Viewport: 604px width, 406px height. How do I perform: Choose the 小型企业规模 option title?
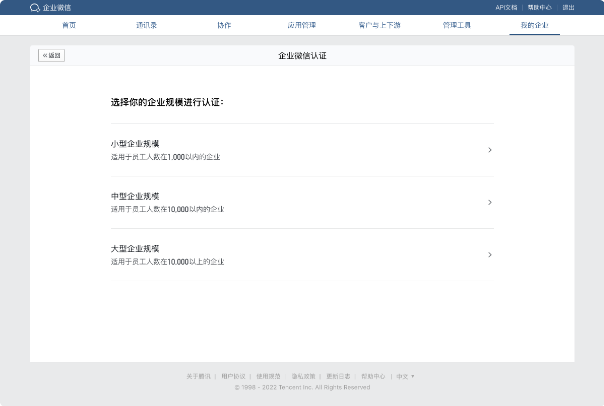click(135, 144)
